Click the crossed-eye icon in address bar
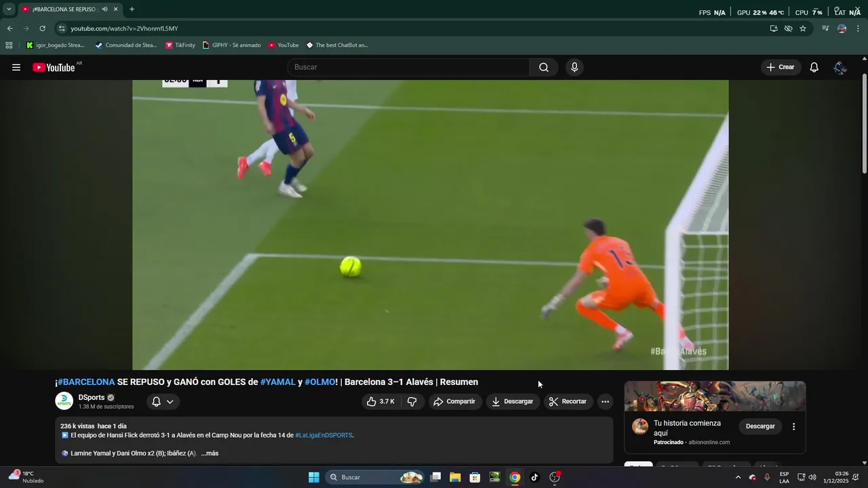Image resolution: width=868 pixels, height=488 pixels. pos(788,28)
